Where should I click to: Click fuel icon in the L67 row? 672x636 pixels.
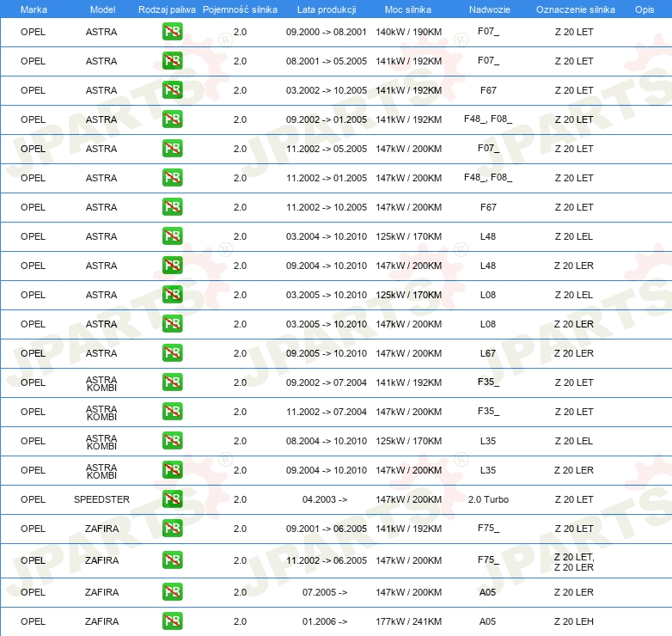[x=172, y=353]
